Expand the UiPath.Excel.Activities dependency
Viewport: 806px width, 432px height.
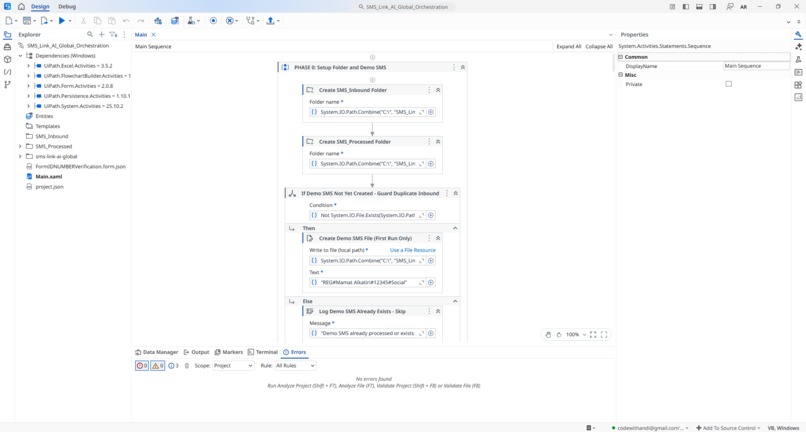click(x=29, y=66)
